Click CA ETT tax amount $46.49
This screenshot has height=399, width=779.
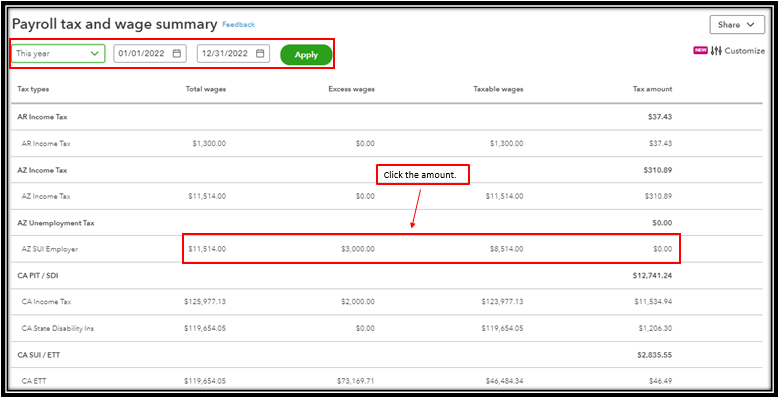click(660, 381)
